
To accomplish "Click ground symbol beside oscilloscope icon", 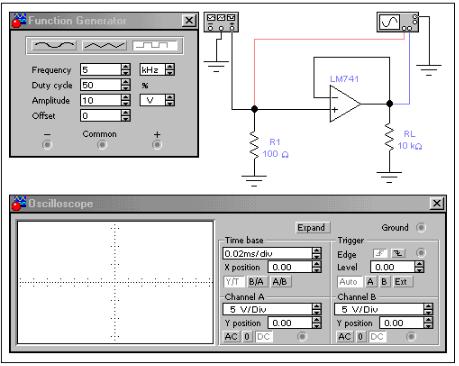I will click(429, 70).
